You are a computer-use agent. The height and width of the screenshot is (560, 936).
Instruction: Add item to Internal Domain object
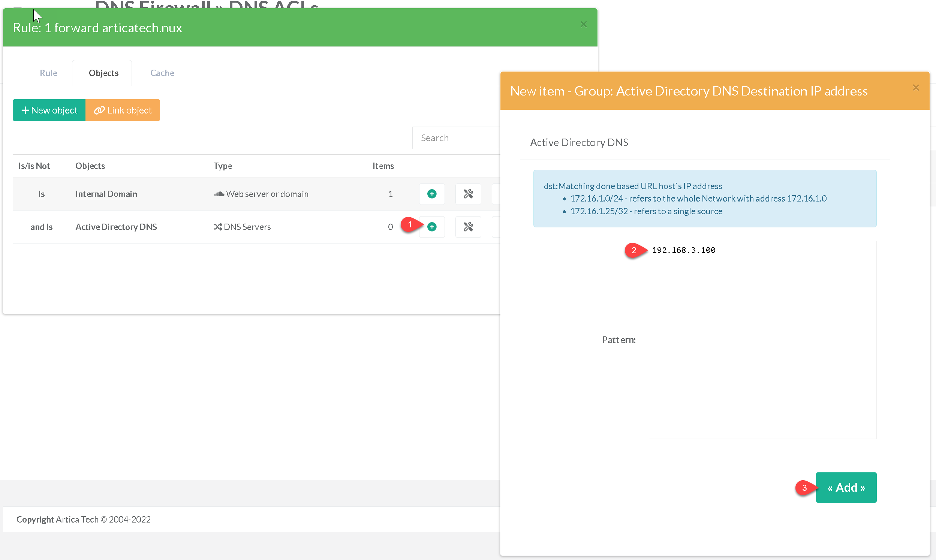point(431,194)
